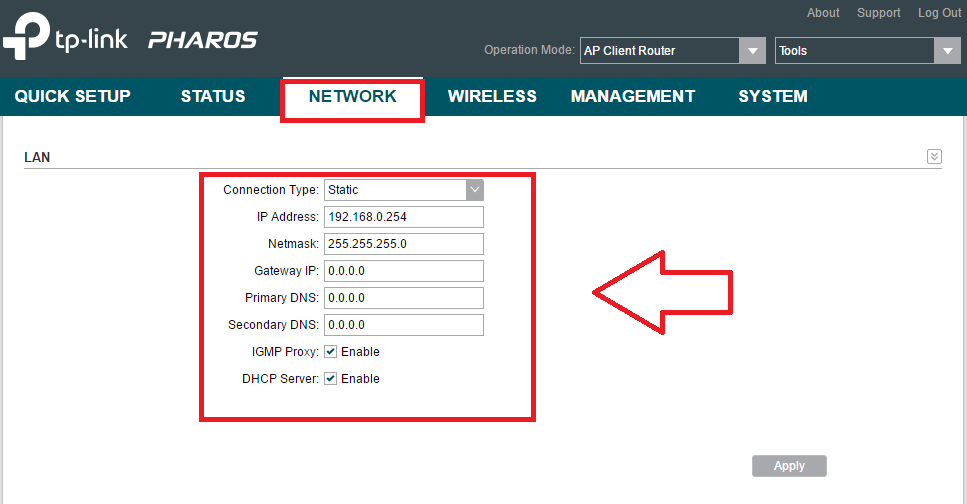Switch to the Network tab

[x=352, y=97]
